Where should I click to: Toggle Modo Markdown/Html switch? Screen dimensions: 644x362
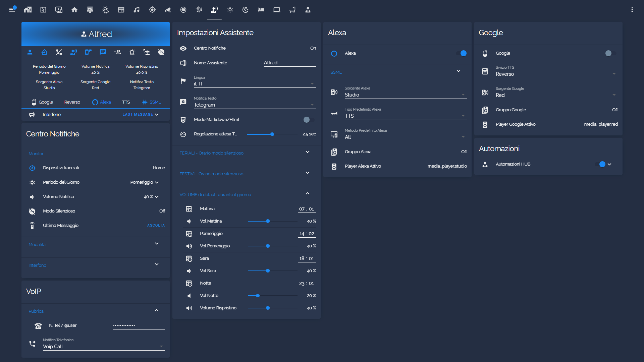(309, 120)
